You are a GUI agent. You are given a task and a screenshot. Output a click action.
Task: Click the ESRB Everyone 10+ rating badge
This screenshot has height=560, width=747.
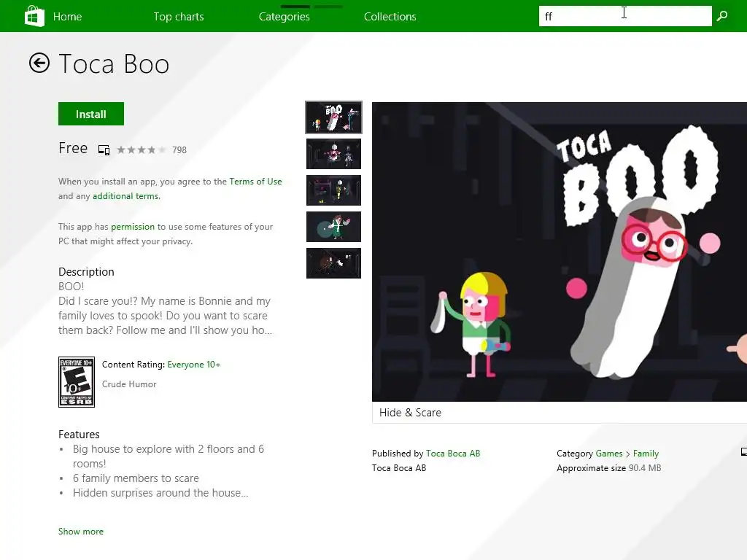tap(76, 382)
